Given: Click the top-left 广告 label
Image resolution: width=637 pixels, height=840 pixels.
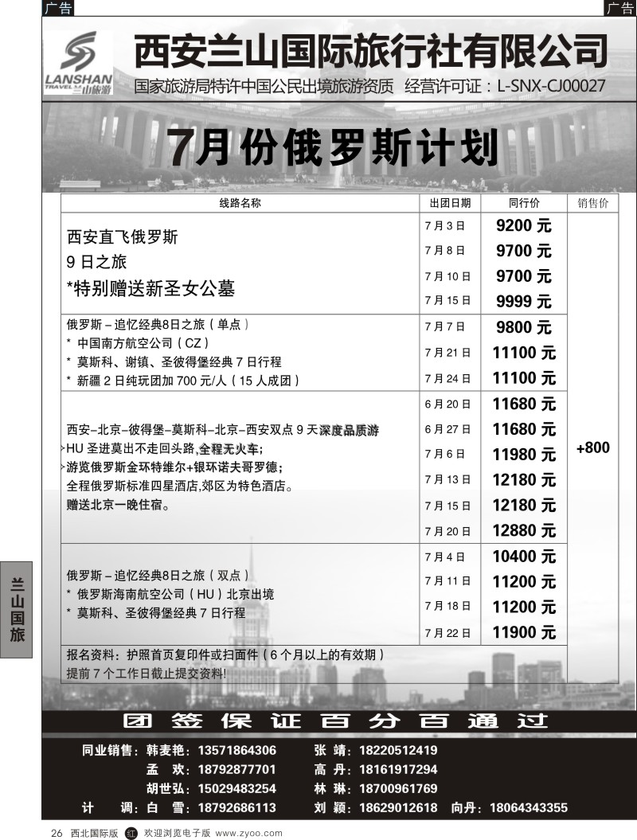Looking at the screenshot, I should tap(57, 8).
